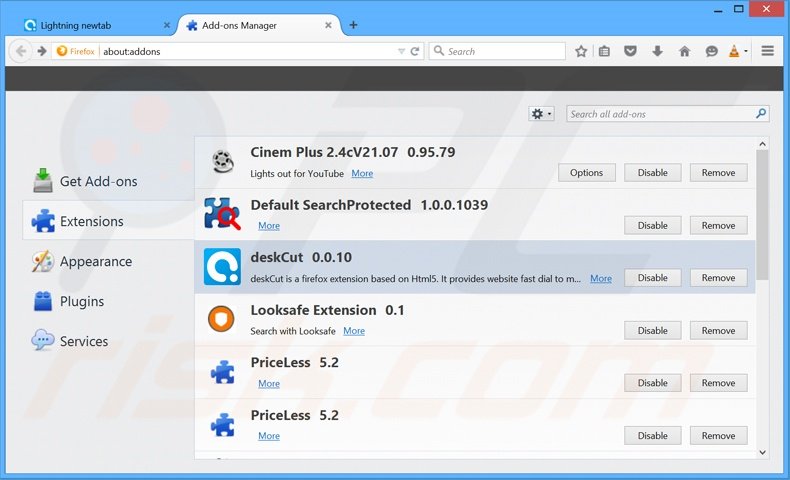Click the Pocket icon in toolbar
This screenshot has width=790, height=480.
[631, 51]
